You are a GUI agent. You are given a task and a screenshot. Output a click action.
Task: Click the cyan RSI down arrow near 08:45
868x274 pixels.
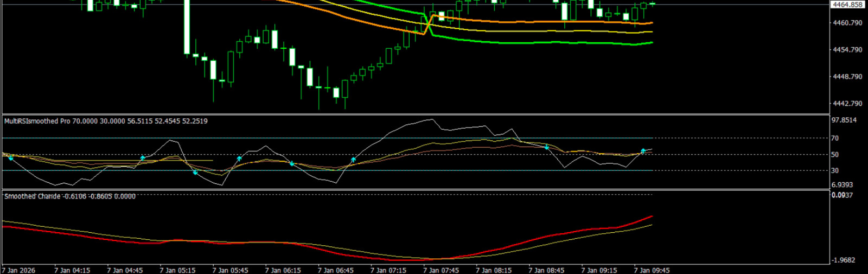click(x=547, y=148)
